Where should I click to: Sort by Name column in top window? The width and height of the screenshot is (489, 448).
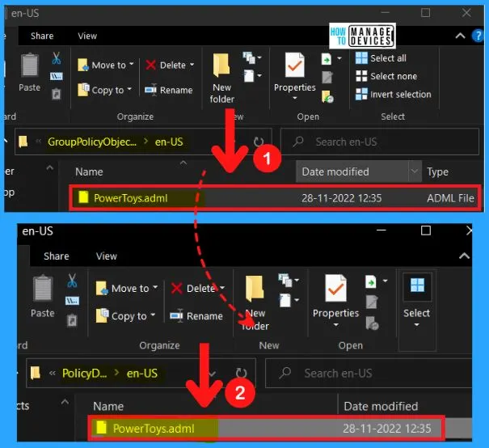[89, 171]
